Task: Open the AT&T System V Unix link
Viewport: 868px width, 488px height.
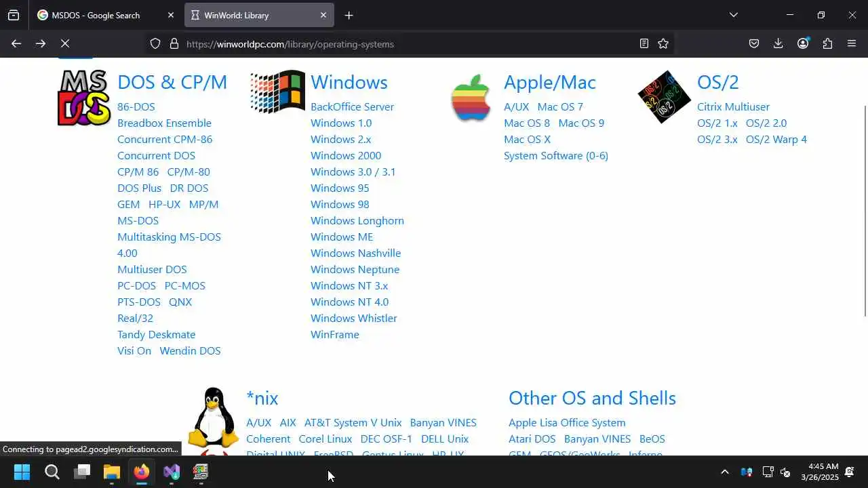Action: pos(353,422)
